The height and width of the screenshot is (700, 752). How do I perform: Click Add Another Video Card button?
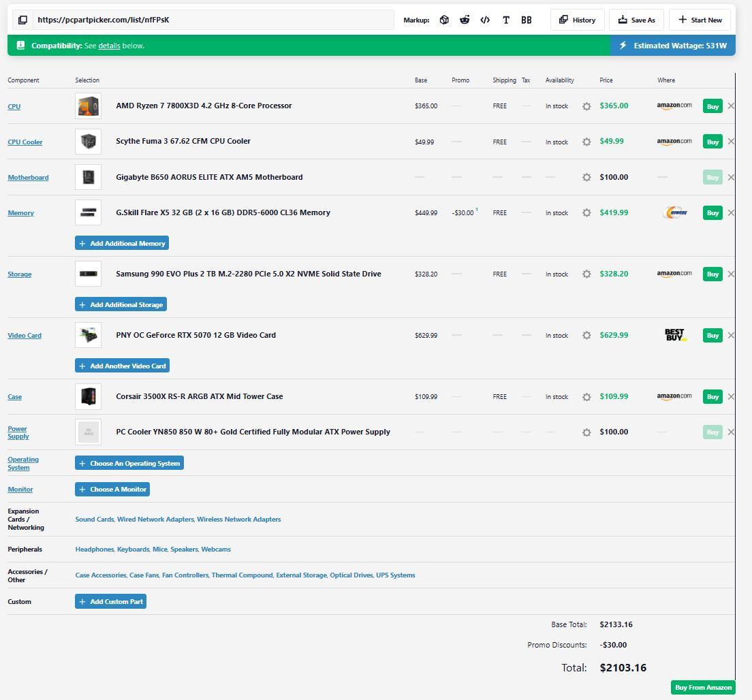(123, 366)
